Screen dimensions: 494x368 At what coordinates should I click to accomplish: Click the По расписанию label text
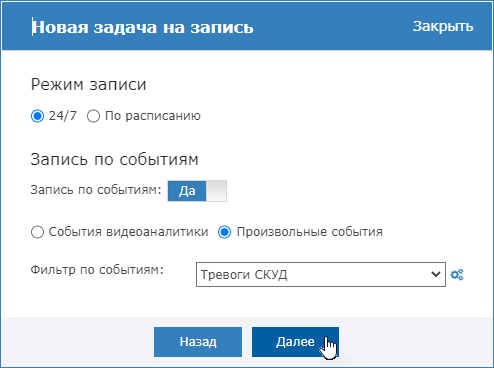(153, 116)
